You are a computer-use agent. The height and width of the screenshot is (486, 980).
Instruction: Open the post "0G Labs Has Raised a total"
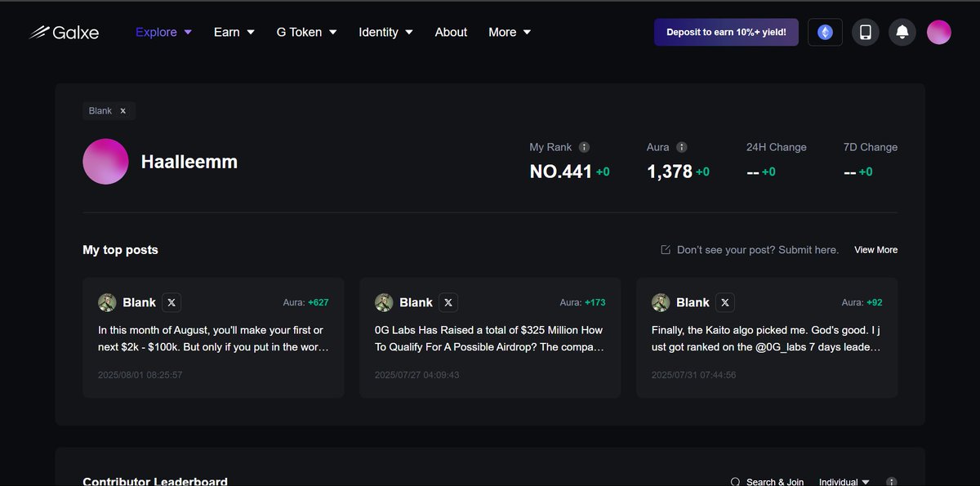pos(490,338)
